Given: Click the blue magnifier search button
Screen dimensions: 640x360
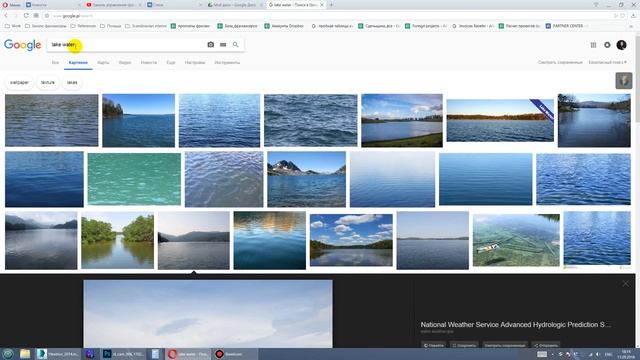Looking at the screenshot, I should coord(236,44).
